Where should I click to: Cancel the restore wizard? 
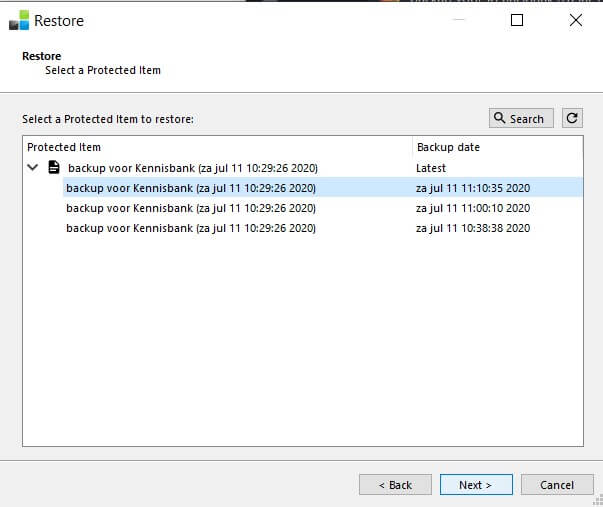[x=557, y=485]
